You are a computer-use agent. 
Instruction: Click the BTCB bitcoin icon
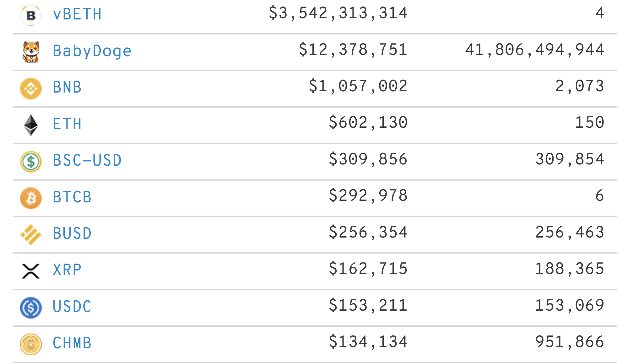pyautogui.click(x=31, y=198)
